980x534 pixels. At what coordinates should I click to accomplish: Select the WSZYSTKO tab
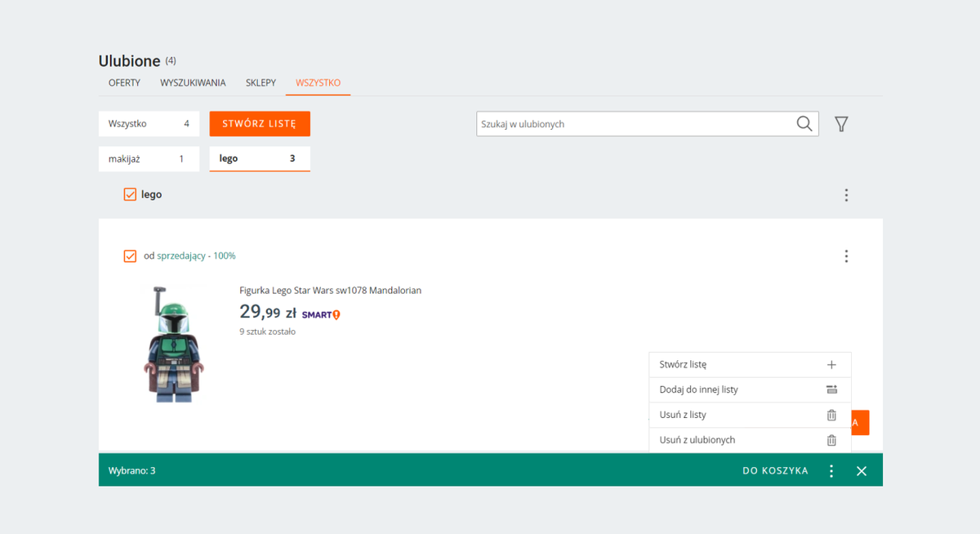point(318,83)
